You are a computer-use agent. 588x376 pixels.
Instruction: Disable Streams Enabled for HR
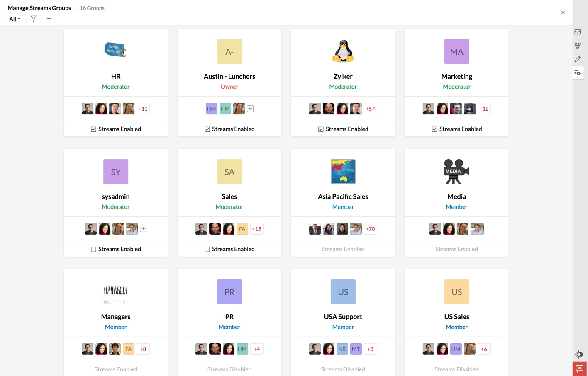pyautogui.click(x=94, y=129)
